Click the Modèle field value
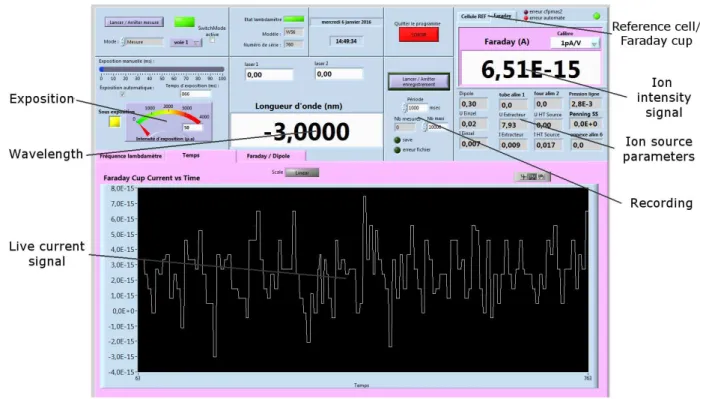The image size is (703, 399). [294, 33]
